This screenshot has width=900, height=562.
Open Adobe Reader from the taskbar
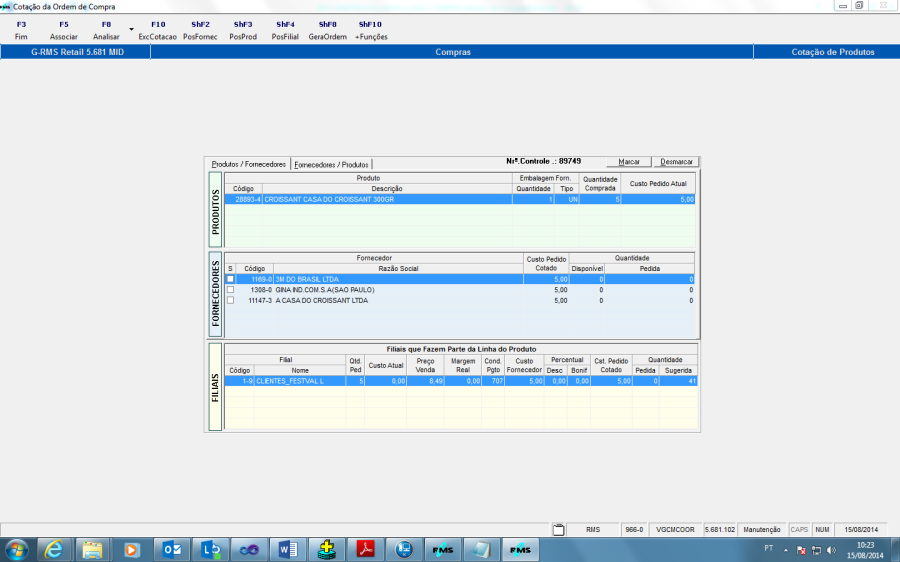point(366,550)
